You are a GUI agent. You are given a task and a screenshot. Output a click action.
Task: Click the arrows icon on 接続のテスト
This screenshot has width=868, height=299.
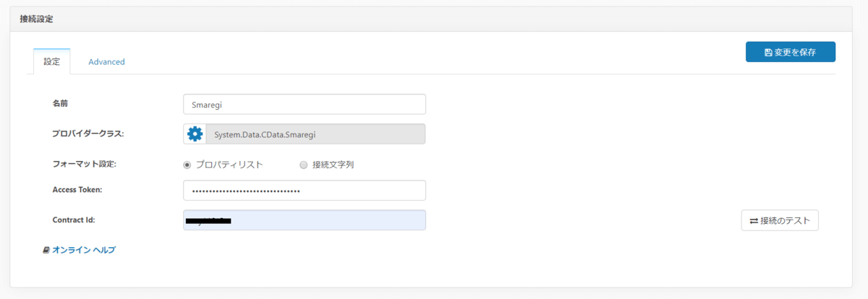point(753,220)
